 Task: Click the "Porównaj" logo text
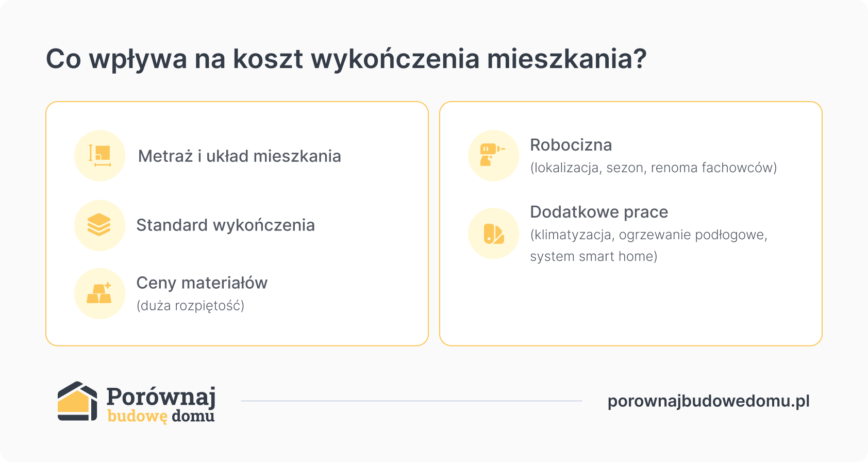tap(161, 397)
